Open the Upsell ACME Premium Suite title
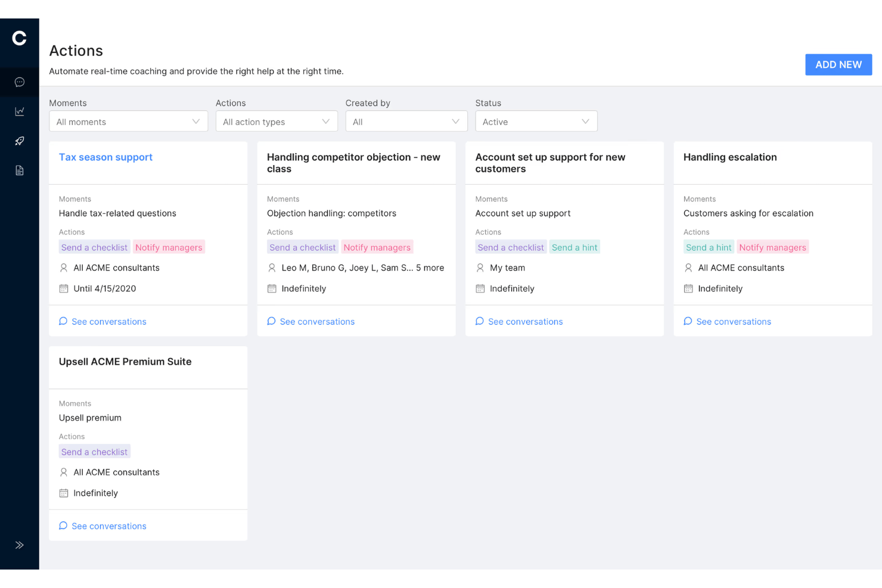Screen dimensions: 882x588 [125, 362]
